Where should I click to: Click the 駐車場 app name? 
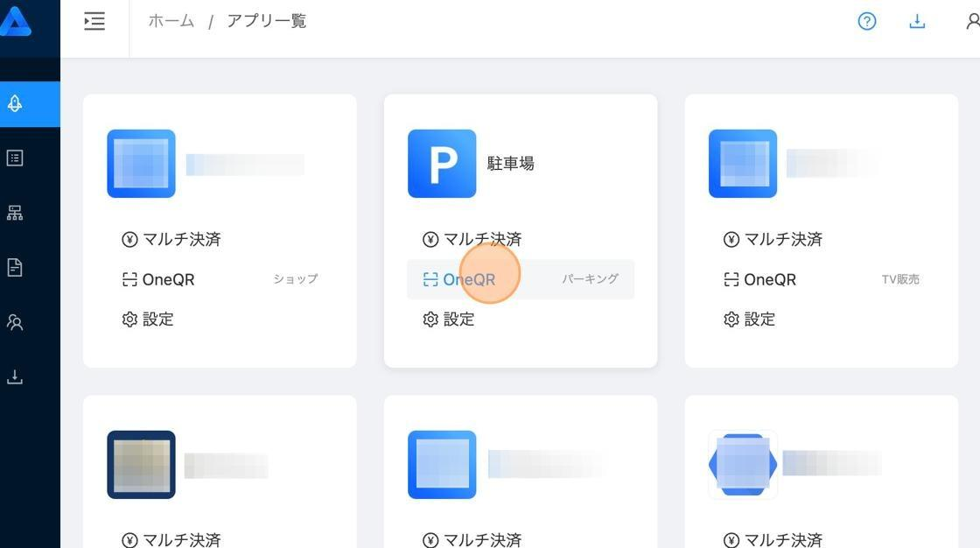(511, 164)
